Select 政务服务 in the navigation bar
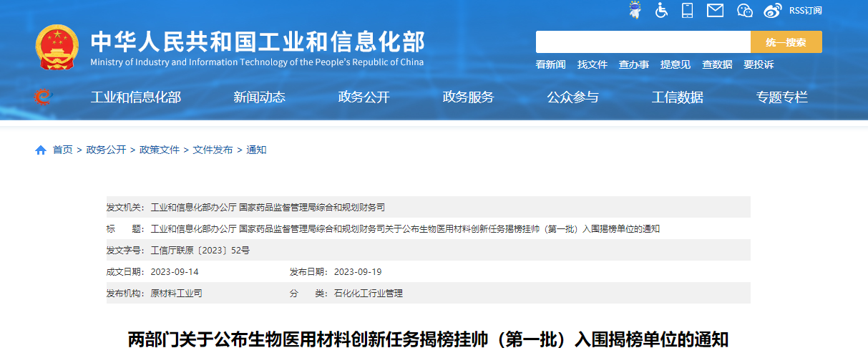This screenshot has width=868, height=358. tap(468, 97)
